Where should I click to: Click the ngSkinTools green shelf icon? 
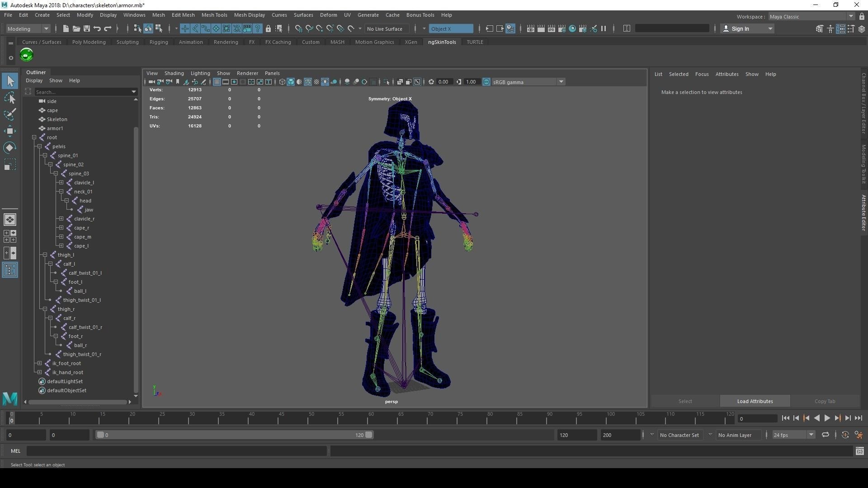click(x=27, y=55)
